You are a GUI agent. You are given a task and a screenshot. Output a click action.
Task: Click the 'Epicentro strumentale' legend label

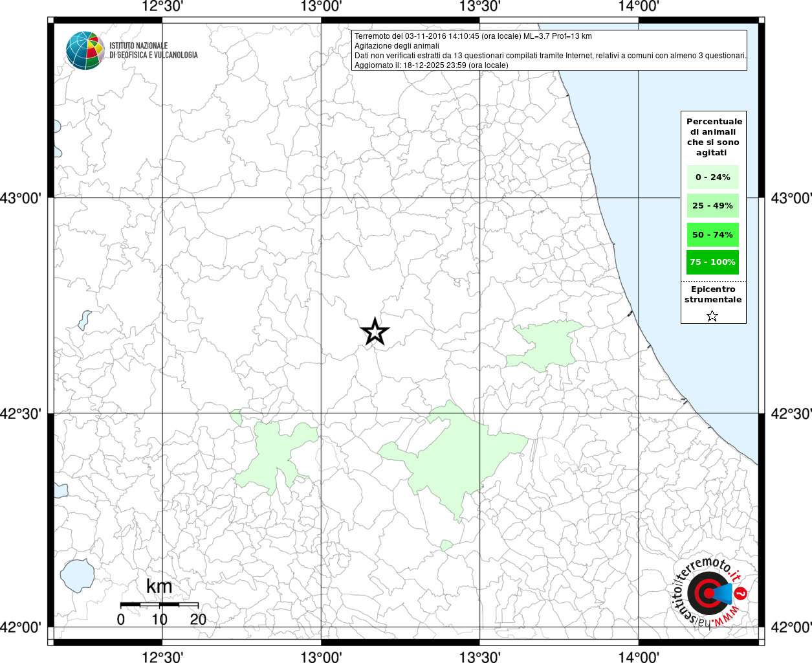point(713,295)
